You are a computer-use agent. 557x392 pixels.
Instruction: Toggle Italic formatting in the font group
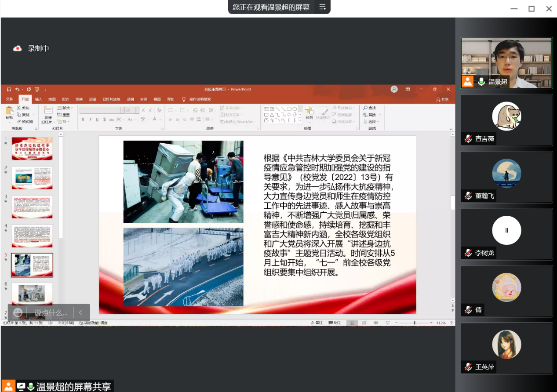90,120
